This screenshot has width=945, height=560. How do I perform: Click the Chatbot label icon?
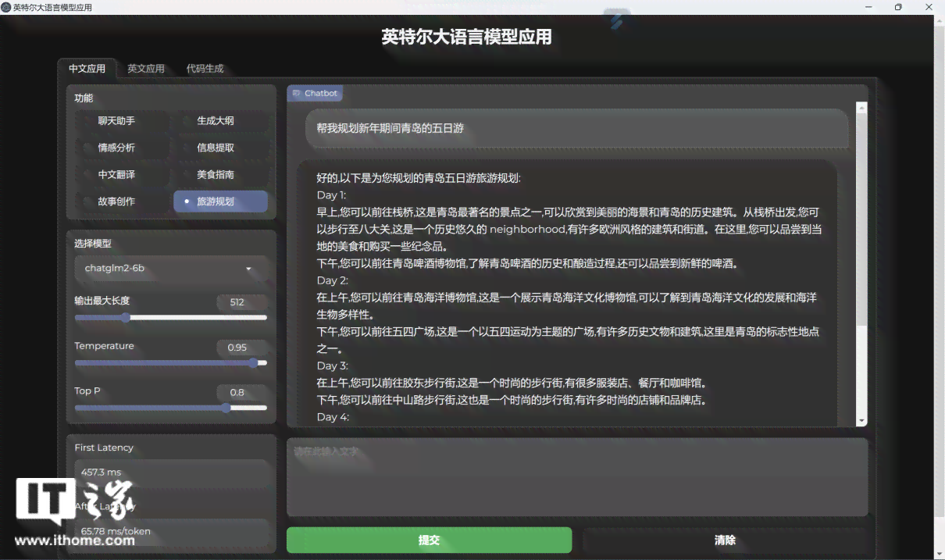[296, 93]
